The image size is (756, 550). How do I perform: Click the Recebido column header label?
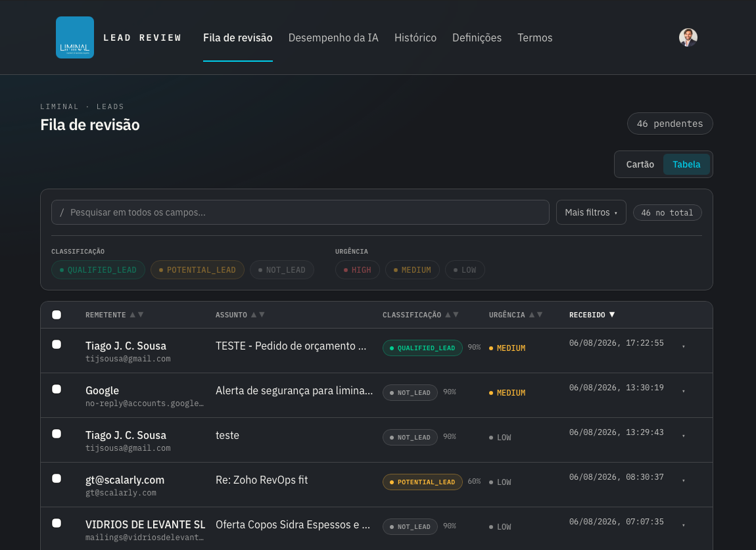(587, 315)
